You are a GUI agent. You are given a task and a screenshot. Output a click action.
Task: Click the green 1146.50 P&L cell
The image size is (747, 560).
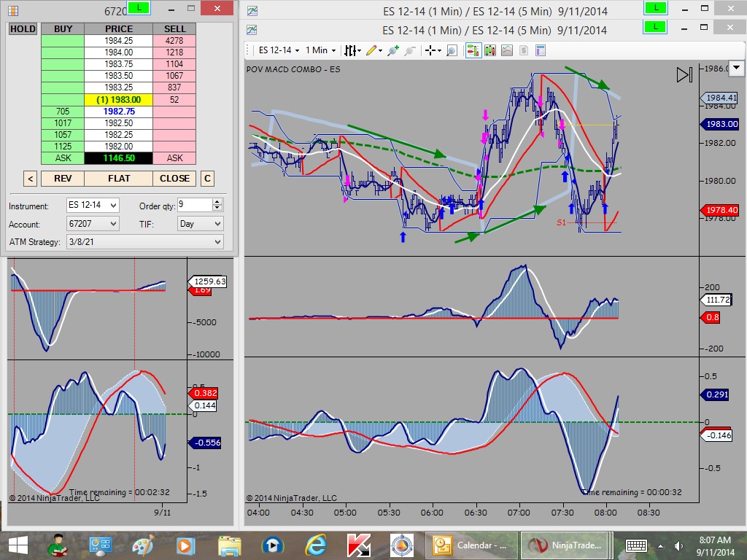pos(119,158)
